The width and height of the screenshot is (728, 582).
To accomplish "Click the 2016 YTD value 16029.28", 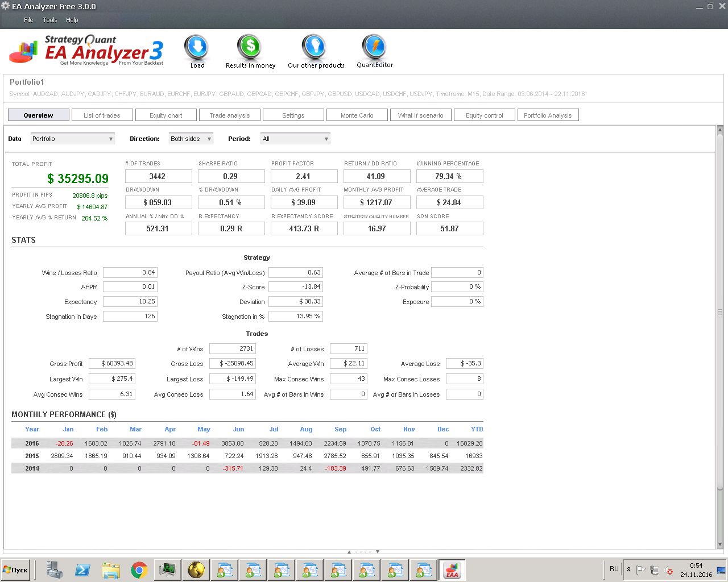I will point(469,443).
